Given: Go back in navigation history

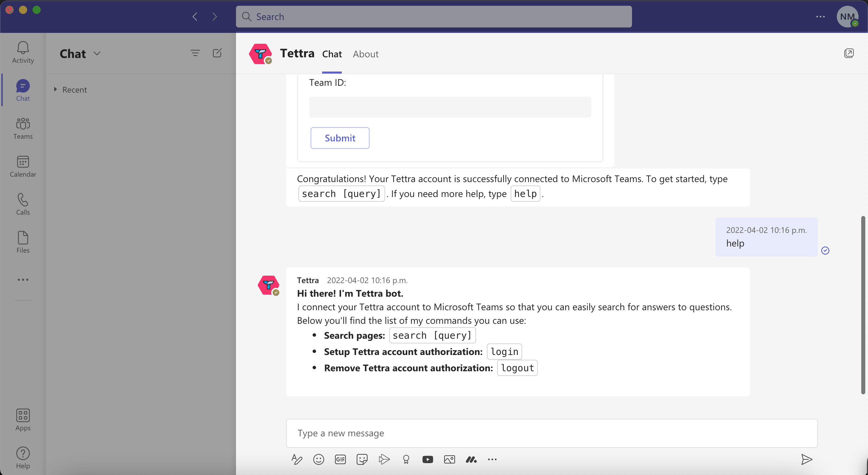Looking at the screenshot, I should 195,17.
